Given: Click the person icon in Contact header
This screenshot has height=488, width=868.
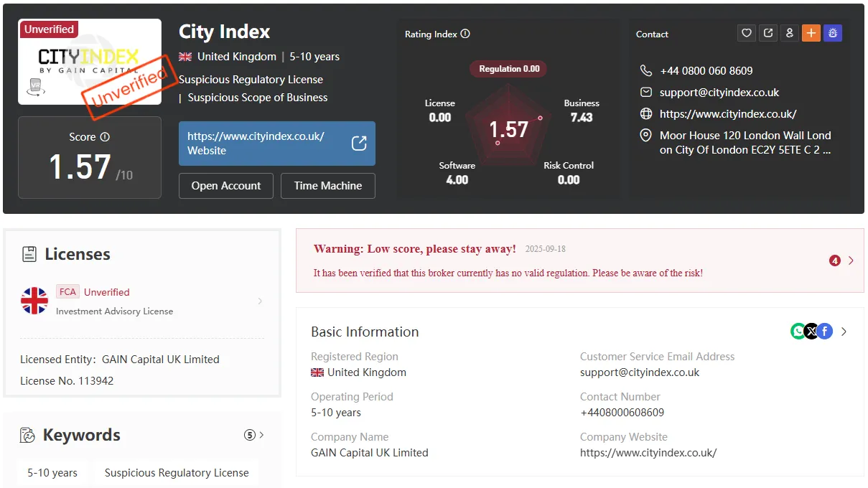Looking at the screenshot, I should (x=790, y=33).
